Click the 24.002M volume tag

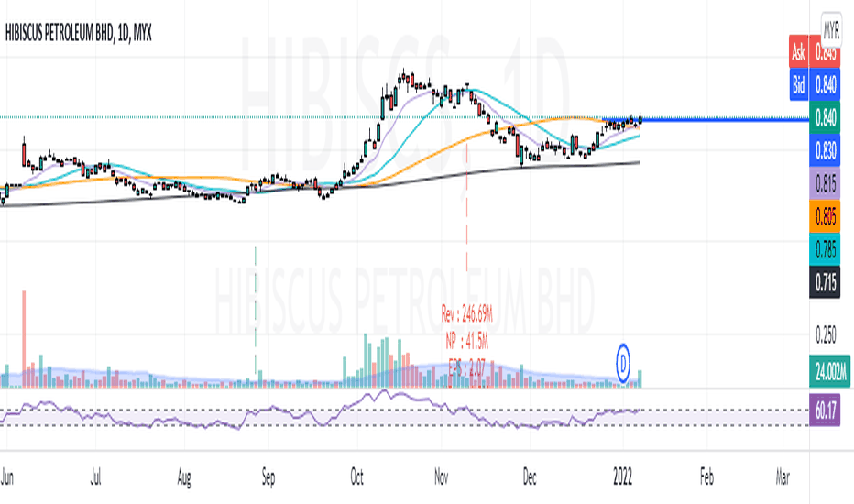click(830, 372)
